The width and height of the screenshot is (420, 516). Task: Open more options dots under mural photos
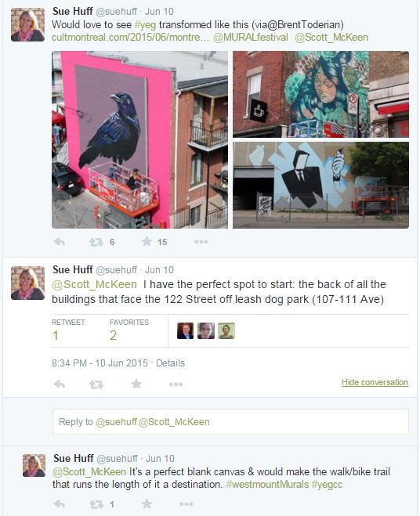[201, 242]
